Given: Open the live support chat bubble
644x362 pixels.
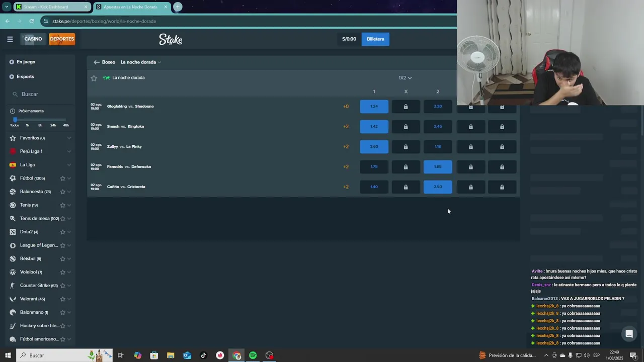Looking at the screenshot, I should click(629, 334).
